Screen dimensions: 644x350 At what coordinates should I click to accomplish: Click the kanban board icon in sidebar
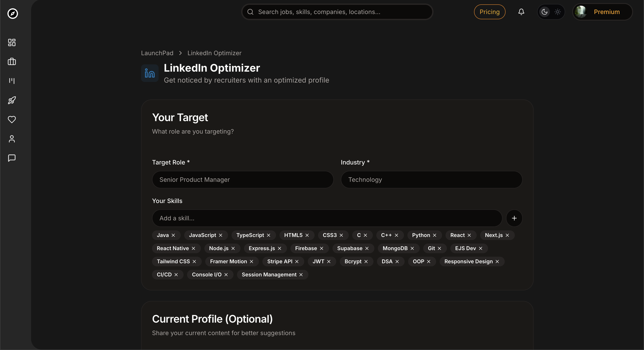(12, 81)
